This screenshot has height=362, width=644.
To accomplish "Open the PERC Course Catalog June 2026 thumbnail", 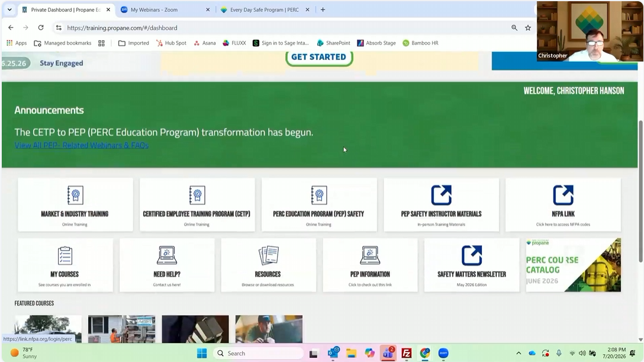I will coord(574,265).
